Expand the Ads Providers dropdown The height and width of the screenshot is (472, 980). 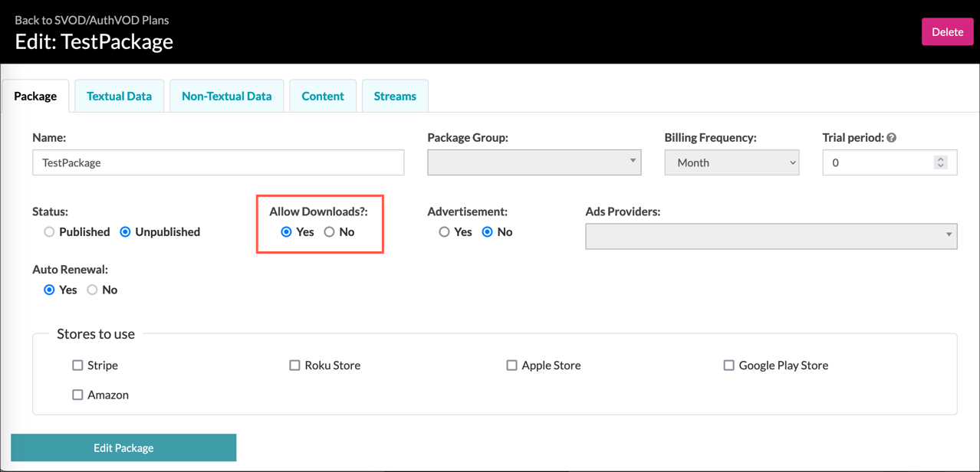(771, 236)
